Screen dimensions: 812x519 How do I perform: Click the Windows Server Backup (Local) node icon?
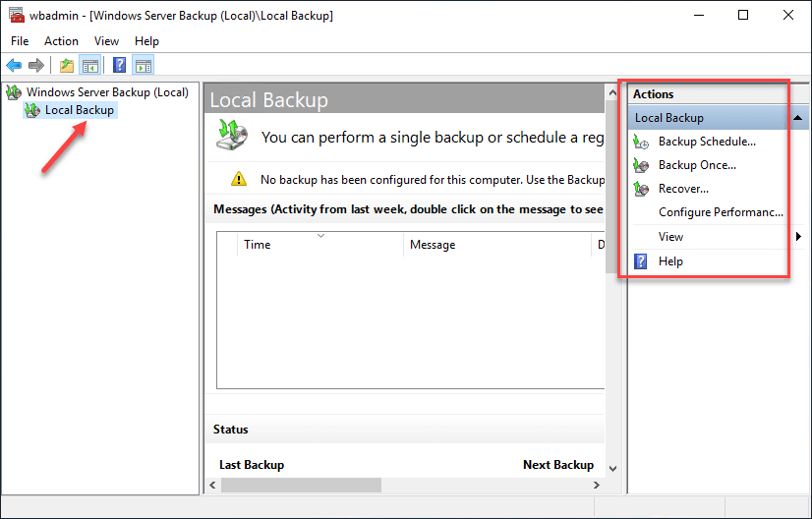[14, 92]
